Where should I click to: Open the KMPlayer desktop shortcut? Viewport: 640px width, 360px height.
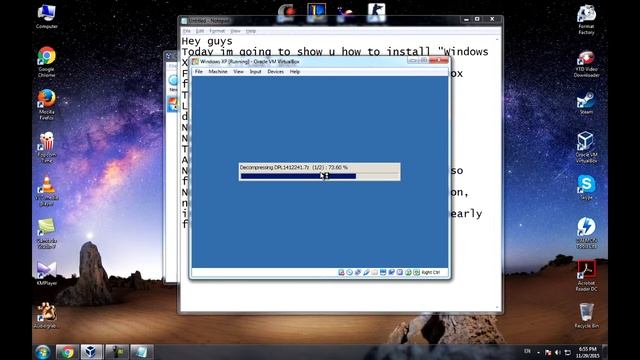[47, 273]
